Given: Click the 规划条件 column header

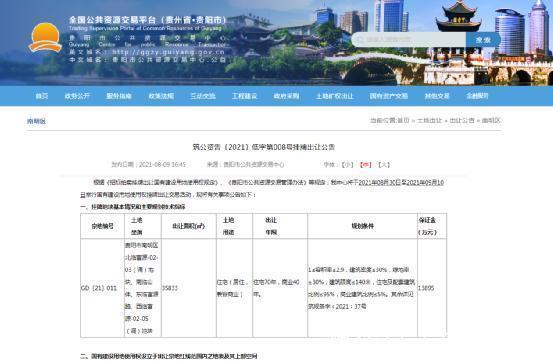Looking at the screenshot, I should 363,226.
